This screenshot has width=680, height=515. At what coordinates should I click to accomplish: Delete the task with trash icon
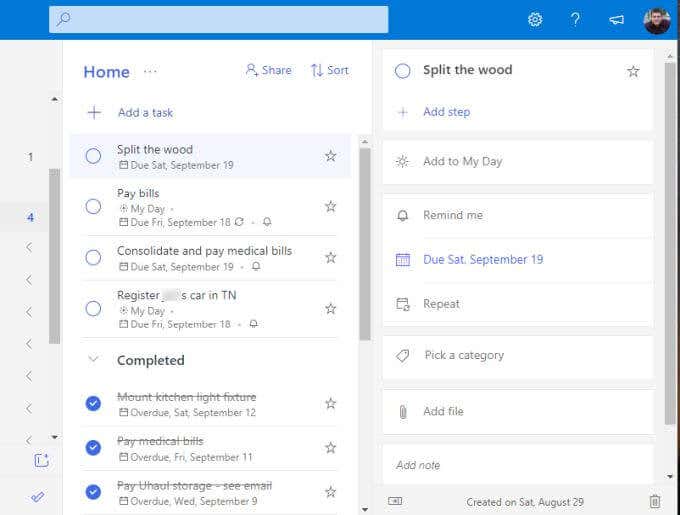[655, 502]
